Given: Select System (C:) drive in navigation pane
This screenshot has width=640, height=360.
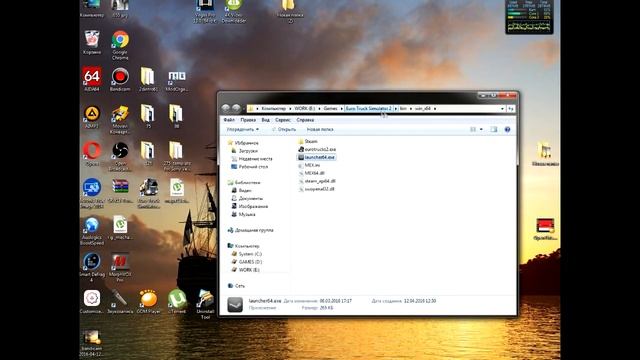Looking at the screenshot, I should pos(247,254).
